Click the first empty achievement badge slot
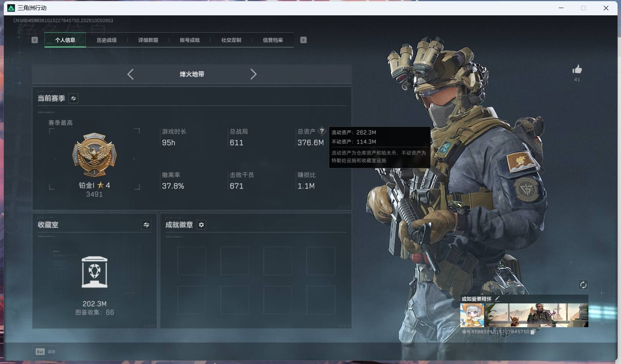621x364 pixels. pos(192,261)
